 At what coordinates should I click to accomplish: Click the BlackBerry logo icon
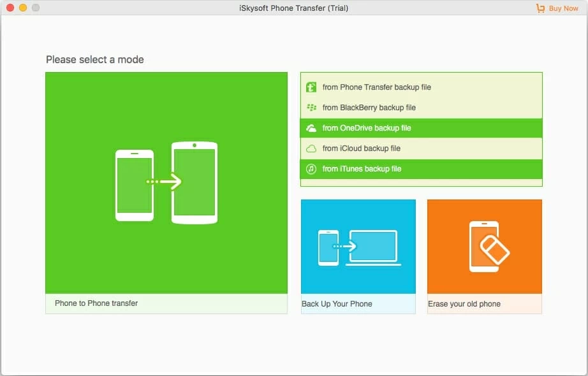pos(311,108)
